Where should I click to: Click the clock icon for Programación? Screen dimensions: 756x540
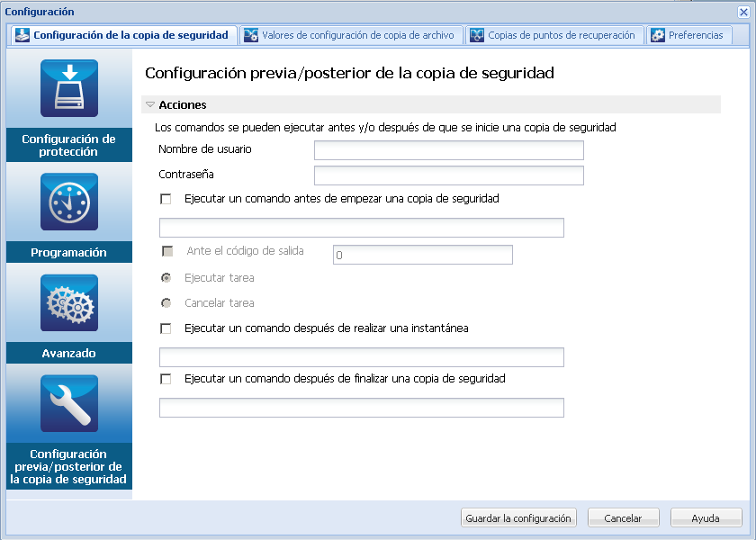pos(68,202)
